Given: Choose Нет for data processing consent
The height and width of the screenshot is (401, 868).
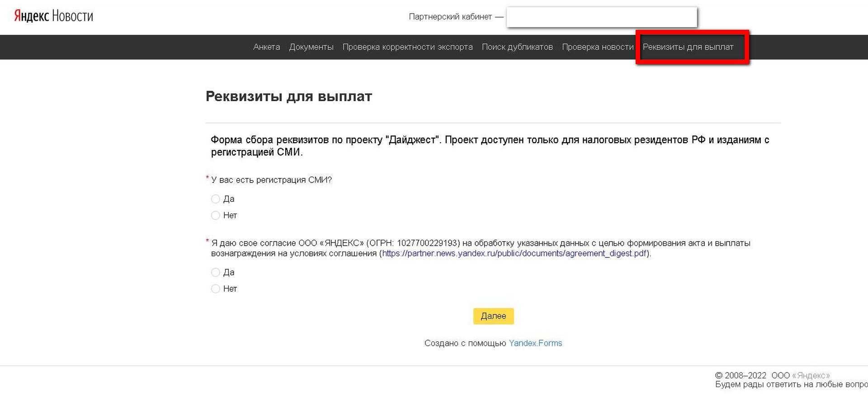Looking at the screenshot, I should click(215, 289).
